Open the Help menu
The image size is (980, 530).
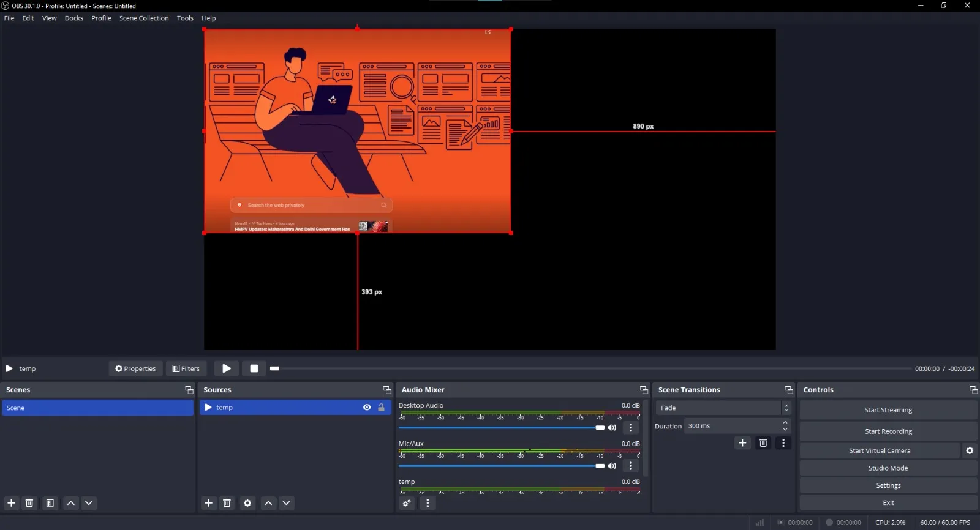pos(209,18)
